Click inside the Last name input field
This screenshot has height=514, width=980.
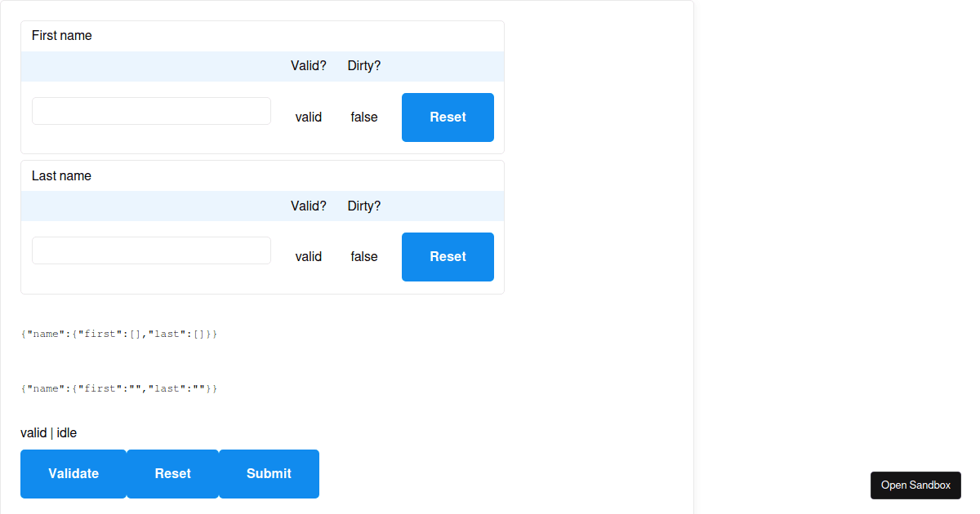[151, 250]
